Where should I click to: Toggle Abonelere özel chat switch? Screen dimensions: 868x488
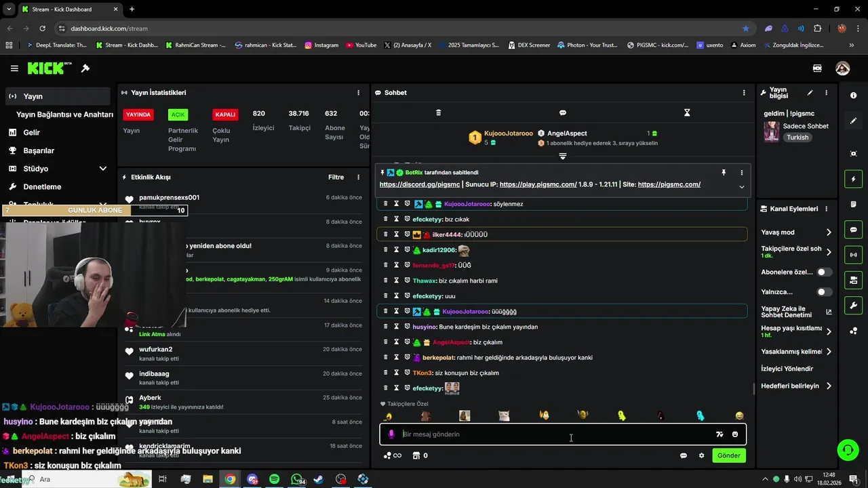pyautogui.click(x=824, y=272)
